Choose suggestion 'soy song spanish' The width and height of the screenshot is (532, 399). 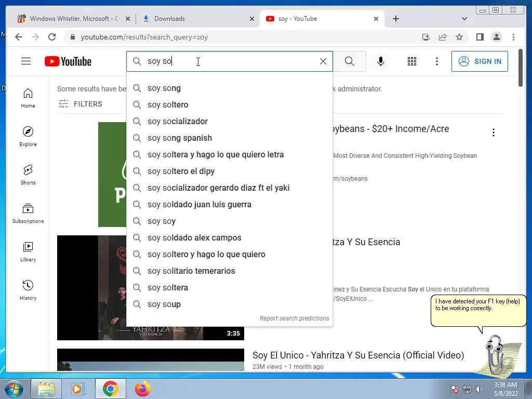point(229,138)
